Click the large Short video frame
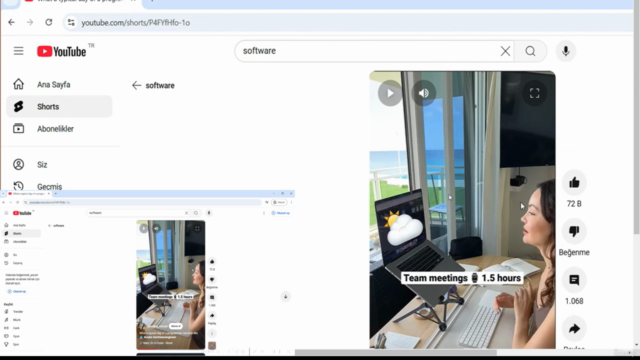The width and height of the screenshot is (640, 360). click(462, 210)
